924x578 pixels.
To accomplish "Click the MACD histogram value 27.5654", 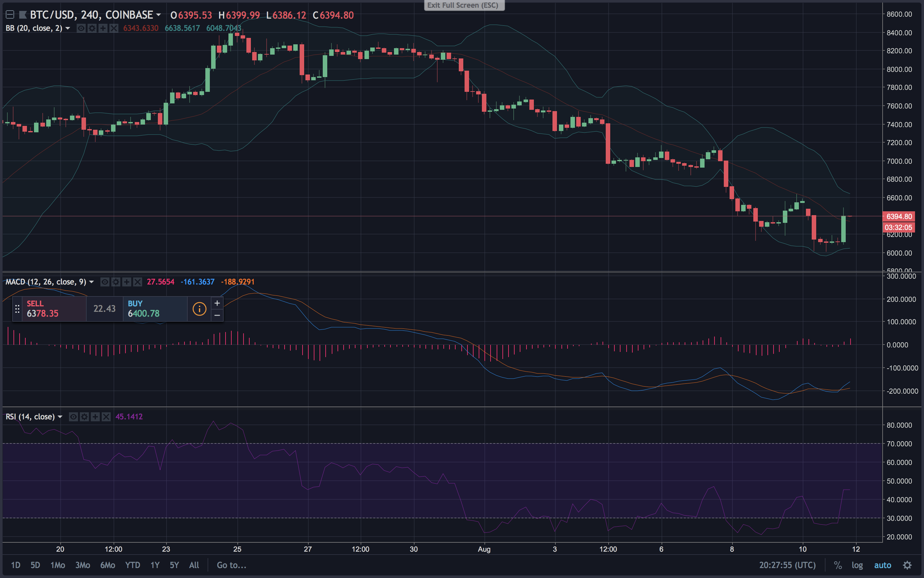I will pos(161,282).
